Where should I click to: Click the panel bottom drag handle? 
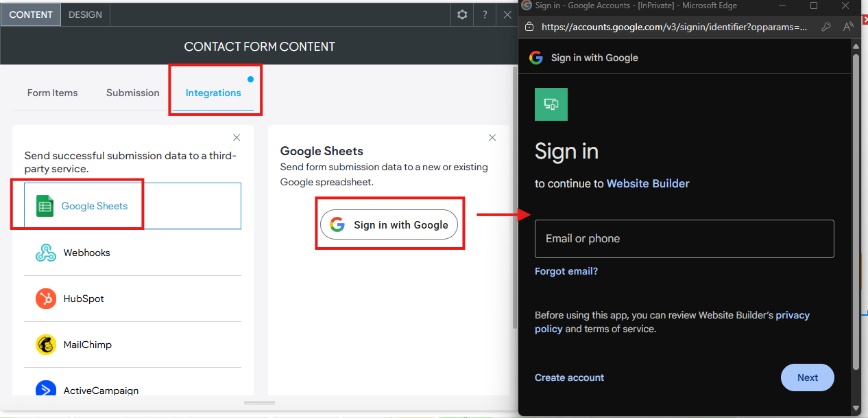click(259, 402)
